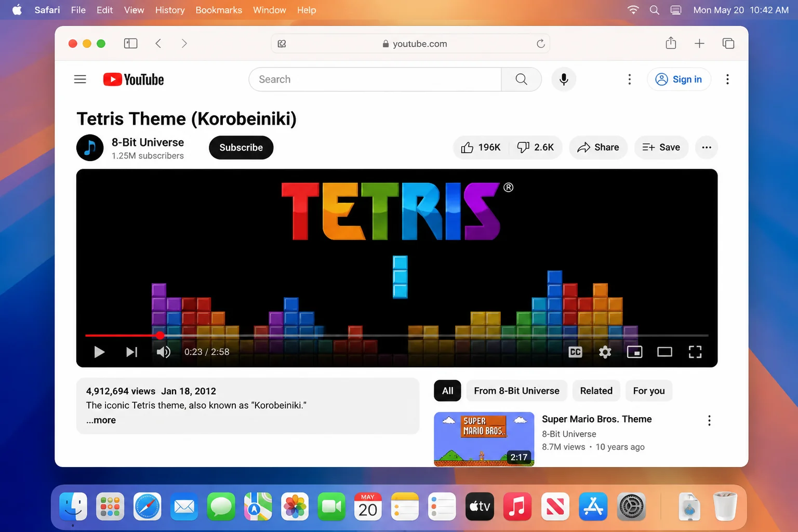Go back in Safari
The width and height of the screenshot is (798, 532).
pyautogui.click(x=158, y=44)
